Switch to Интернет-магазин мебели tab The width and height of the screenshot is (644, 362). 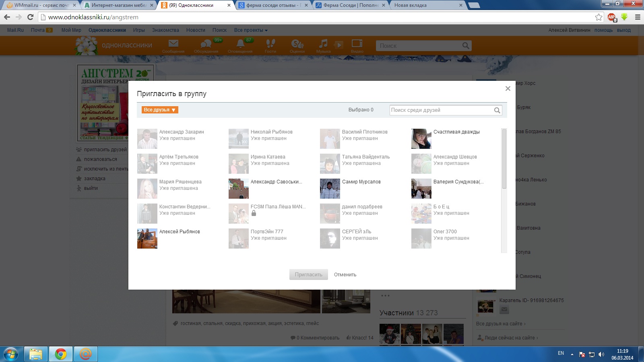point(119,5)
